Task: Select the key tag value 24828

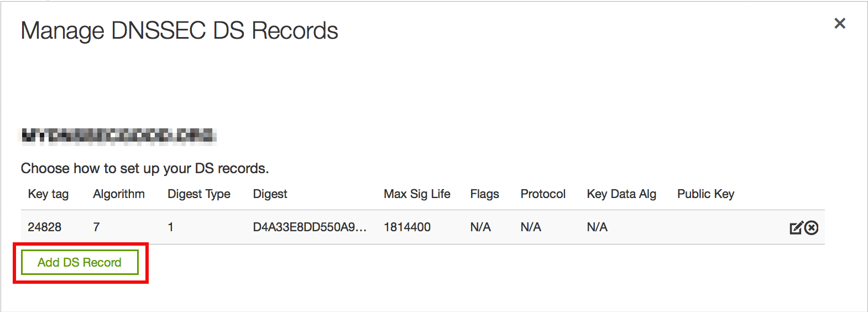Action: click(45, 227)
